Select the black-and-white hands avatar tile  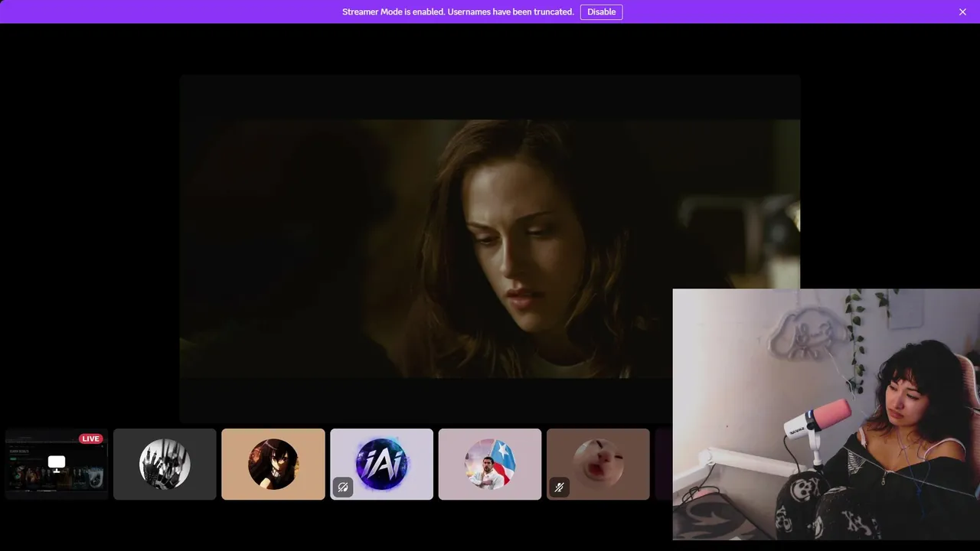(165, 464)
